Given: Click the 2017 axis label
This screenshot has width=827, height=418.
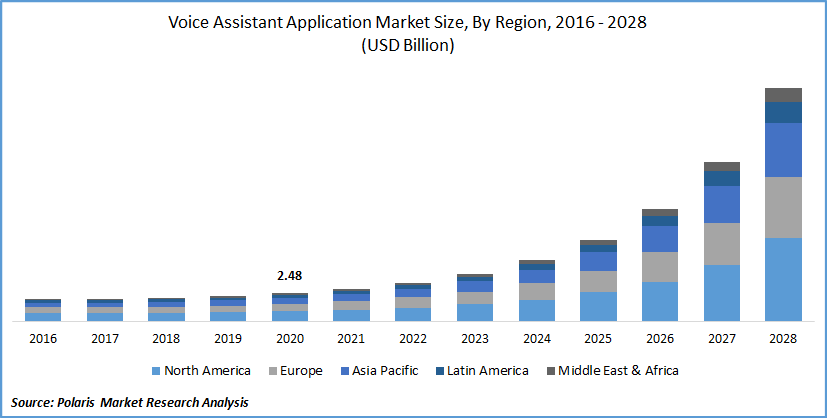Looking at the screenshot, I should pyautogui.click(x=104, y=338).
